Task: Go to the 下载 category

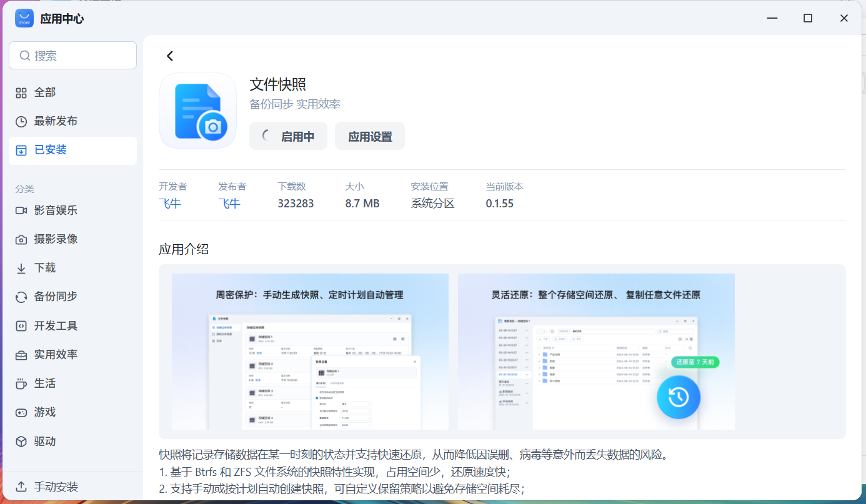Action: coord(44,268)
